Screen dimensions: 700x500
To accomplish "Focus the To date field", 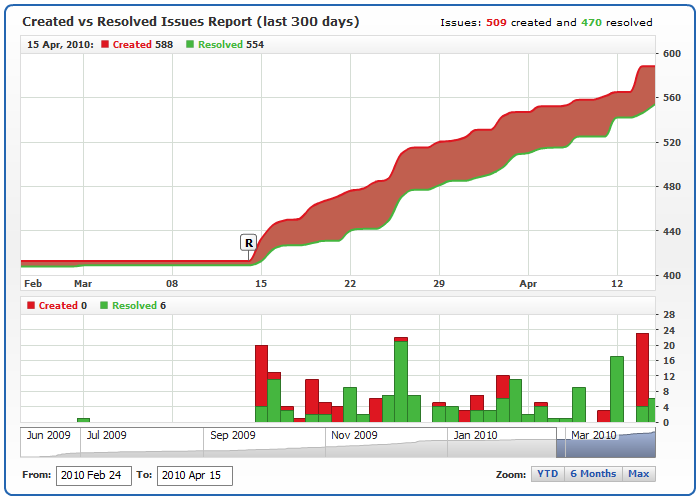I will pos(194,475).
